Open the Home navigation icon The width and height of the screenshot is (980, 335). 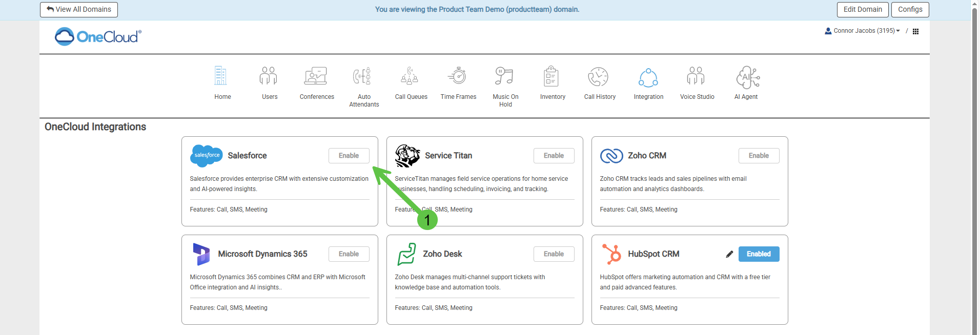click(x=221, y=77)
